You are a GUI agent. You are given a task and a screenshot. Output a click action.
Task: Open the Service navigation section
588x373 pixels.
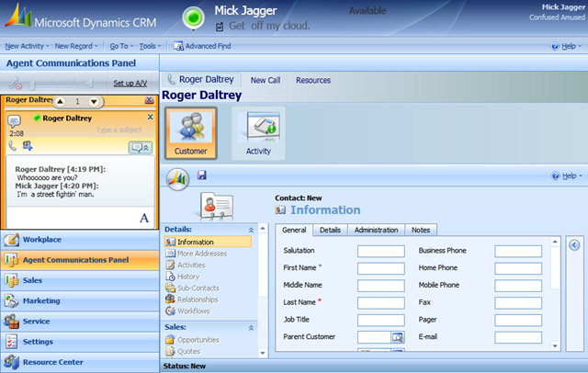pyautogui.click(x=80, y=322)
